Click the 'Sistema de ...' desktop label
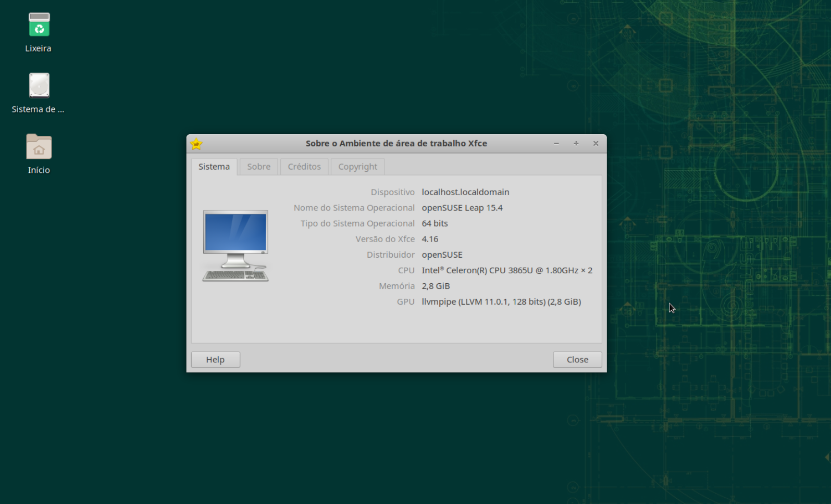831x504 pixels. [x=38, y=109]
